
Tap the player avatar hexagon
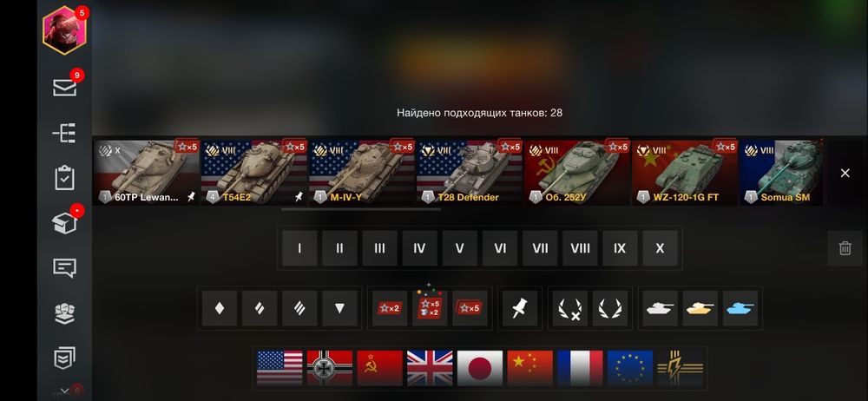point(64,30)
